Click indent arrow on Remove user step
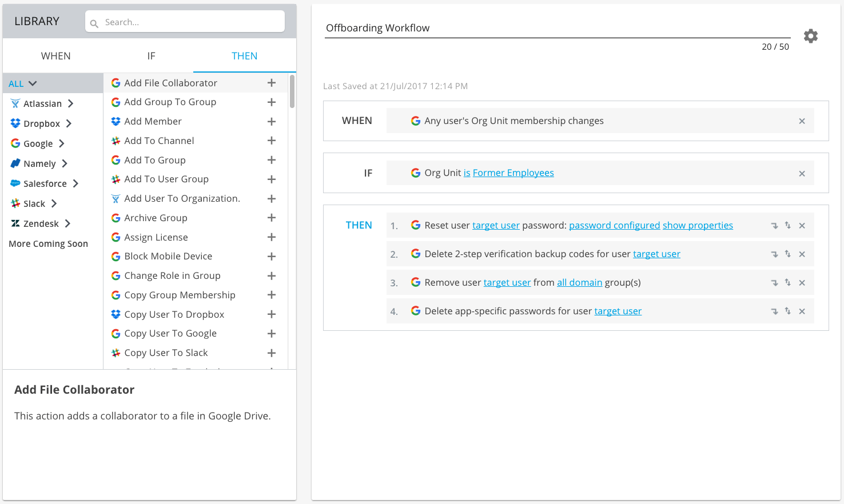The height and width of the screenshot is (504, 844). [x=774, y=283]
